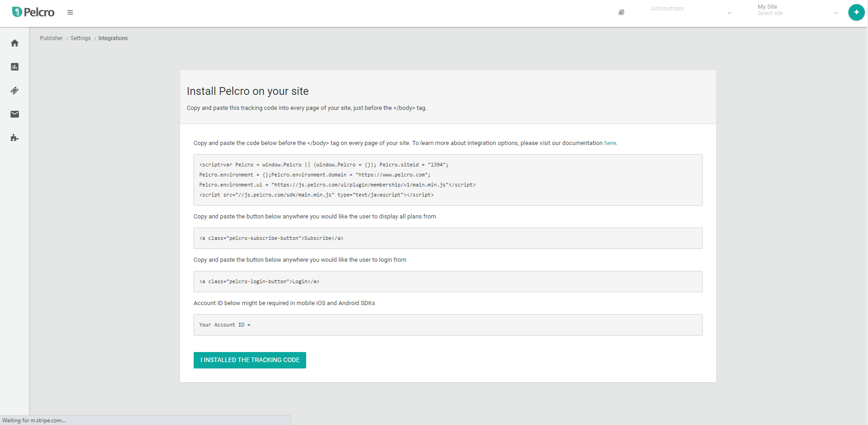Open the puzzle-piece integrations sidebar icon

[15, 138]
